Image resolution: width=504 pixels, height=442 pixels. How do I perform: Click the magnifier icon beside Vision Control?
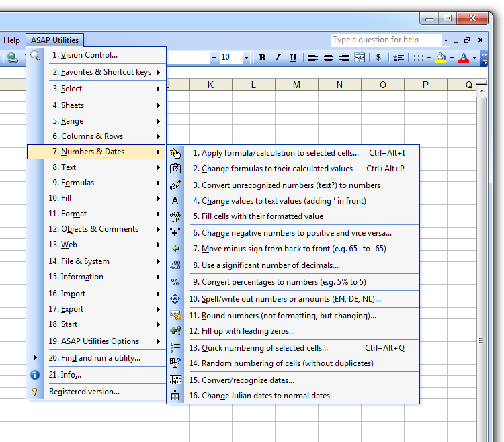click(35, 56)
